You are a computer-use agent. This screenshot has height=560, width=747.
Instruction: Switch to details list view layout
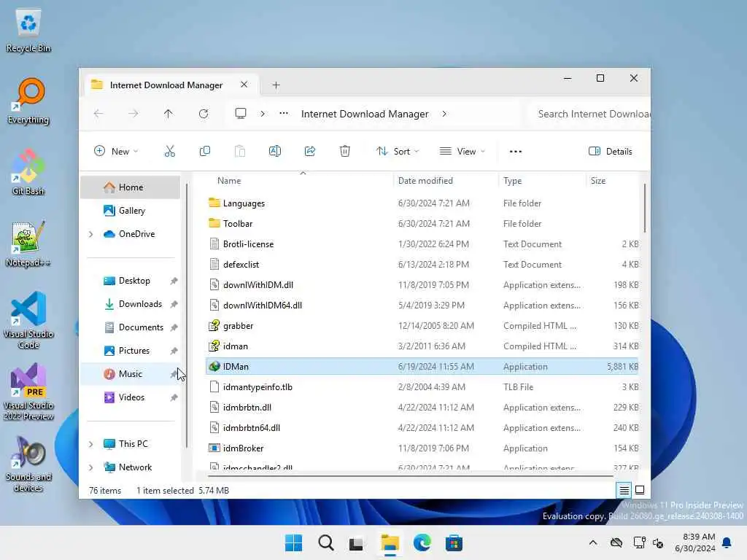(624, 490)
